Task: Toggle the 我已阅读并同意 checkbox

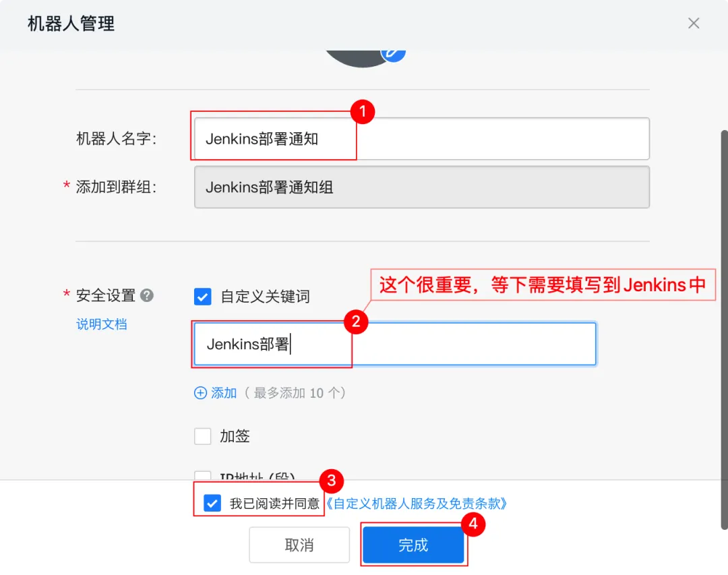Action: click(x=212, y=503)
